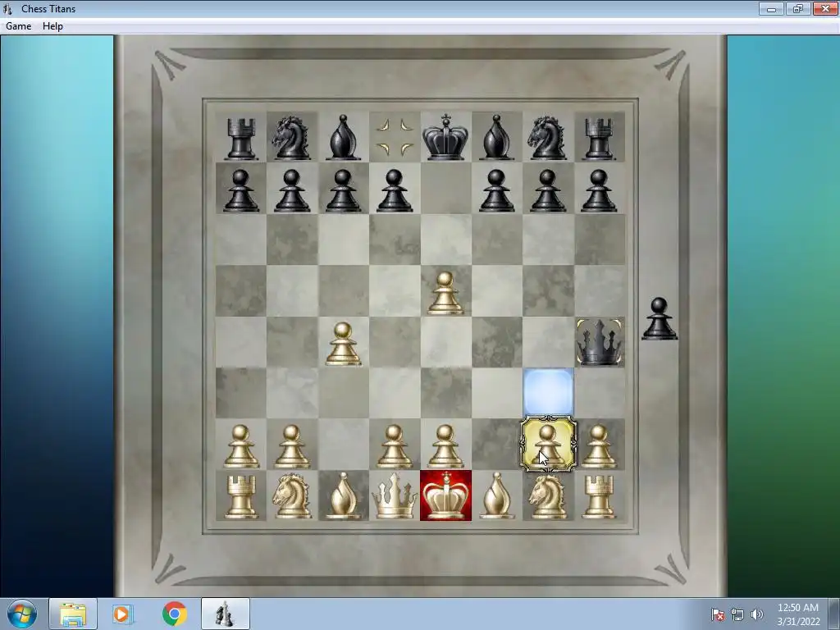Click the white king in check on e1
Screen dimensions: 840x630
click(x=445, y=495)
